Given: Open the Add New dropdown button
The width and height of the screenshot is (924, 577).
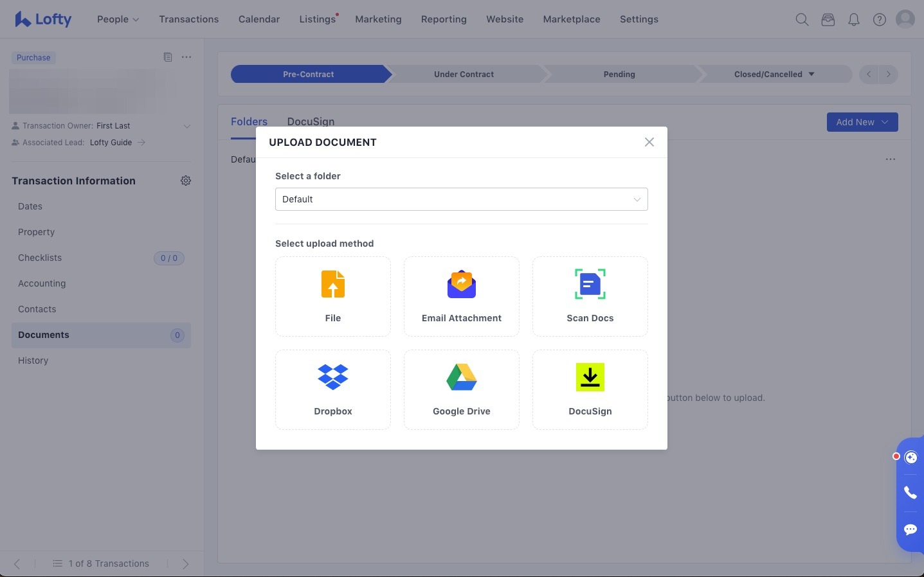Looking at the screenshot, I should click(862, 122).
